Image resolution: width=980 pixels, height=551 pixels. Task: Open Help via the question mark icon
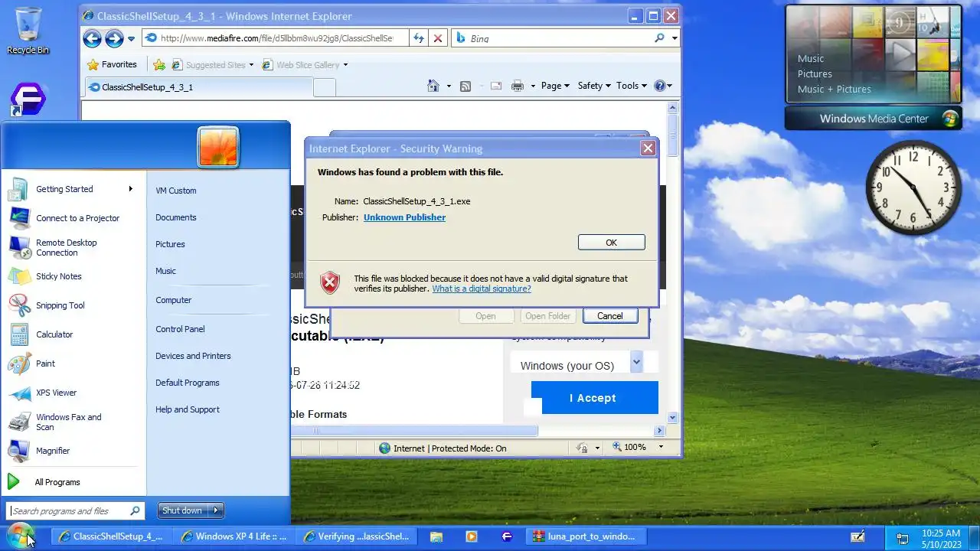coord(660,86)
